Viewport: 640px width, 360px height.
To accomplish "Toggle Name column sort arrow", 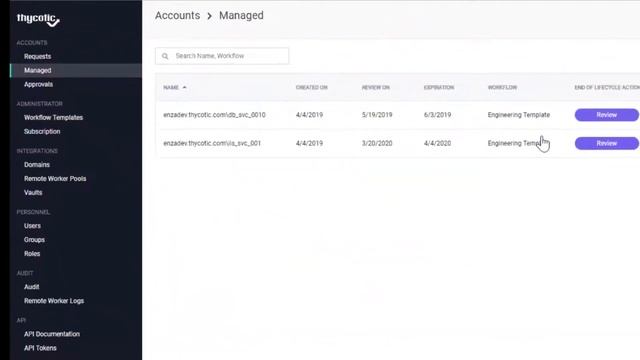I will tap(184, 87).
